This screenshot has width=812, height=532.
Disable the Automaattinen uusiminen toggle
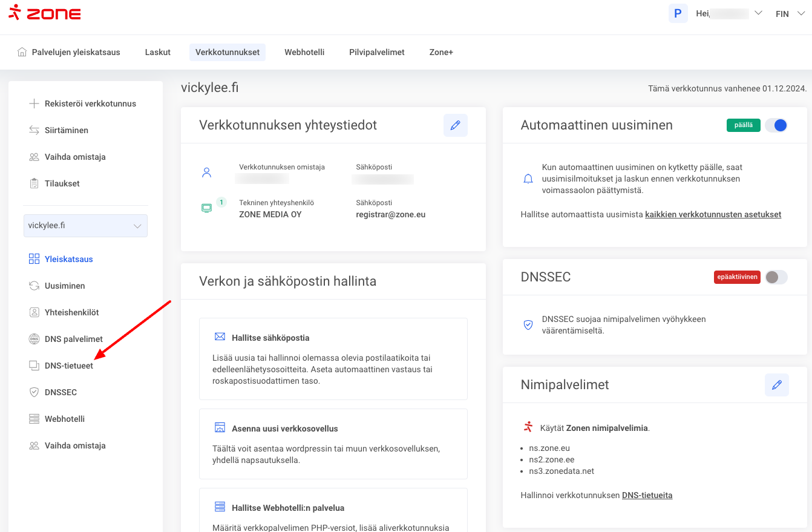tap(776, 125)
